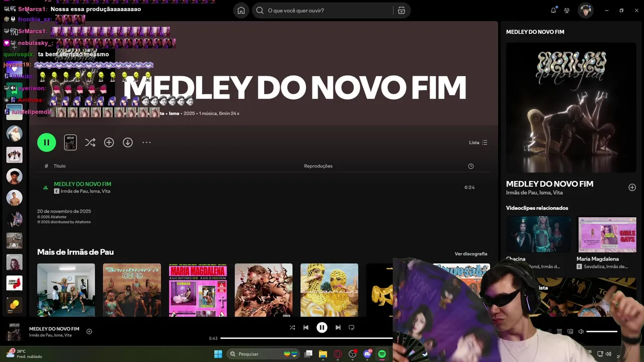
Task: Open Task View on taskbar
Action: 308,354
